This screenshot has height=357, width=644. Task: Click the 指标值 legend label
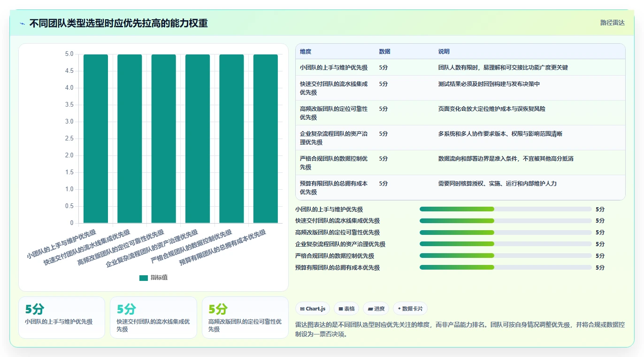[159, 278]
